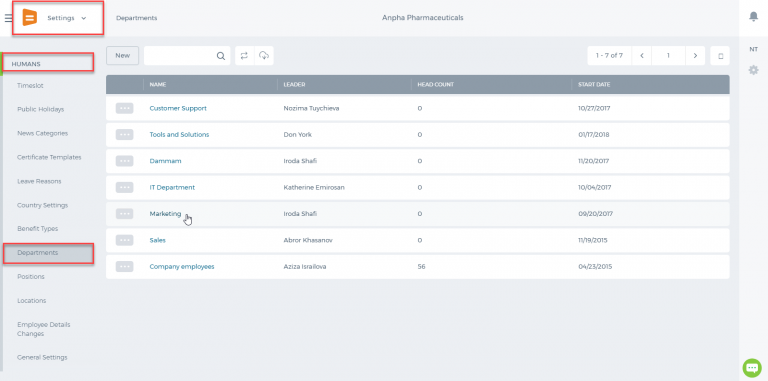Viewport: 768px width, 381px height.
Task: Open the hamburger navigation menu
Action: [8, 18]
